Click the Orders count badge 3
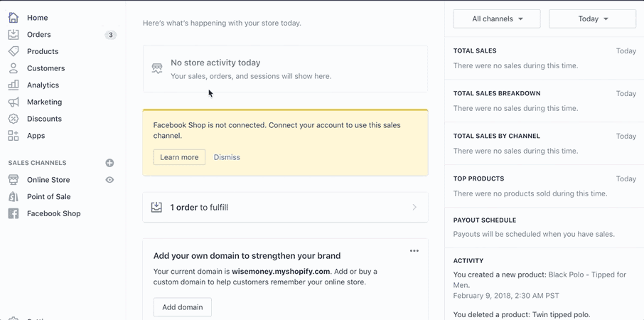The height and width of the screenshot is (320, 644). pyautogui.click(x=110, y=35)
